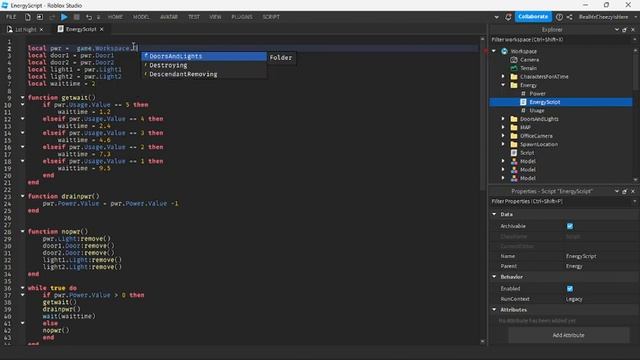Click the help question mark icon

point(559,17)
